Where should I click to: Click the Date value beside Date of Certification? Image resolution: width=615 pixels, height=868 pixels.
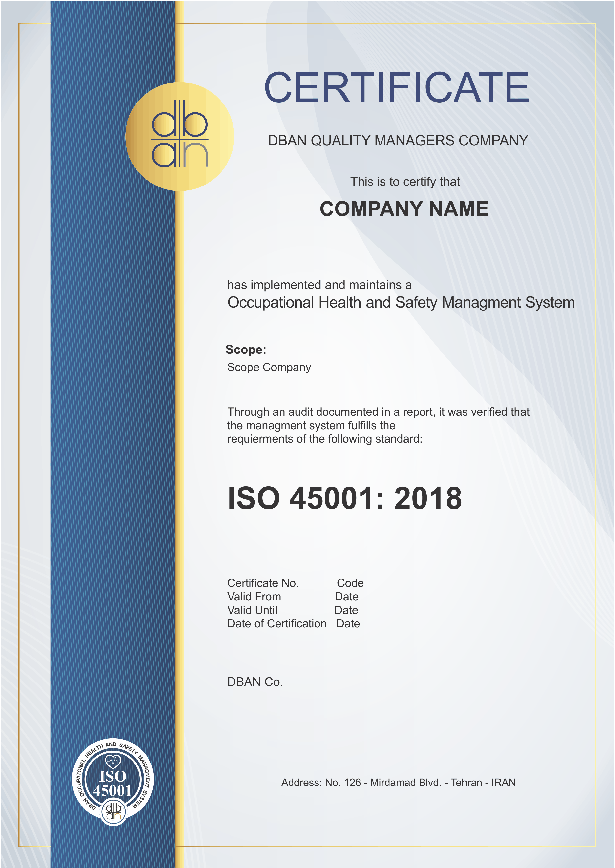click(x=348, y=624)
